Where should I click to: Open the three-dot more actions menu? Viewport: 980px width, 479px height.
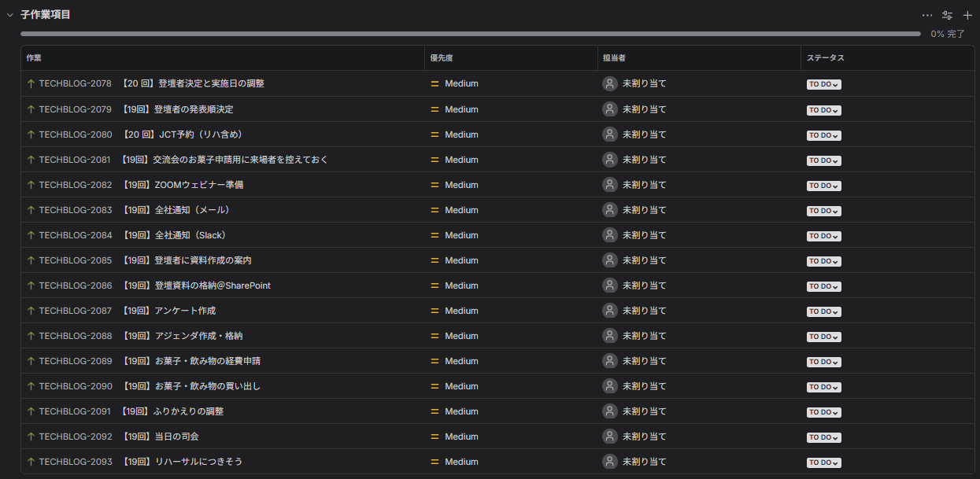tap(927, 15)
